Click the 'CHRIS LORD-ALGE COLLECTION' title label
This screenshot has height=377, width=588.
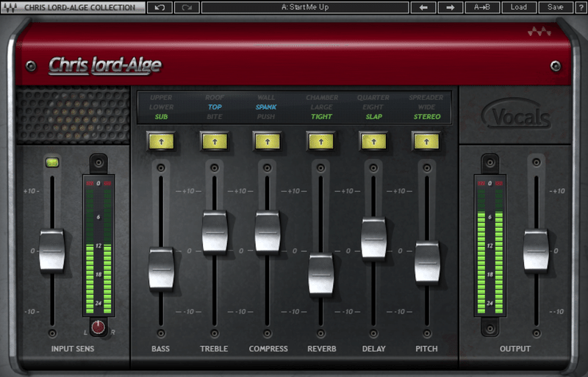[x=80, y=7]
